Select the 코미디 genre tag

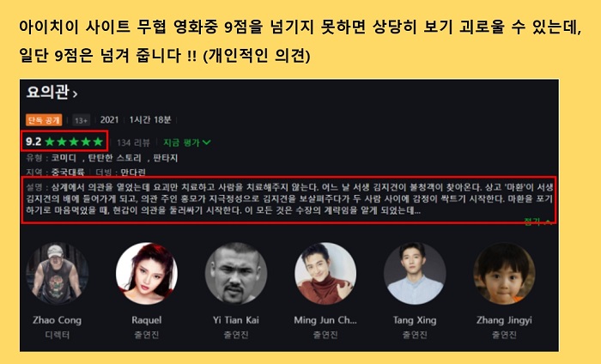[64, 158]
